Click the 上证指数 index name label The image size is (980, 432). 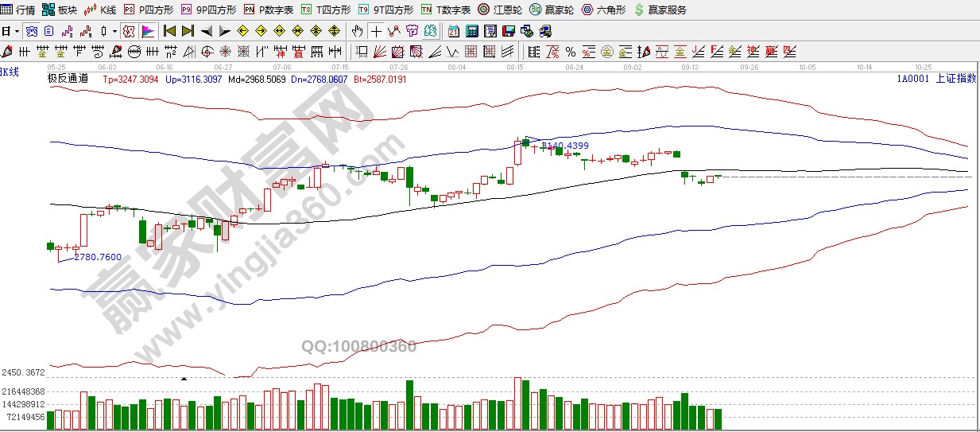pos(955,78)
